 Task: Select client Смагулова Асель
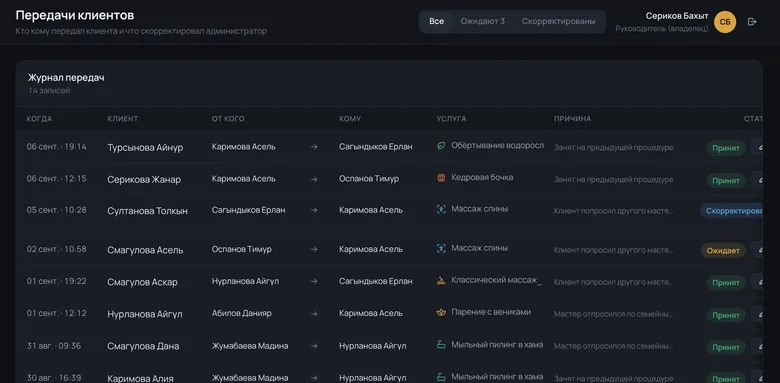145,250
